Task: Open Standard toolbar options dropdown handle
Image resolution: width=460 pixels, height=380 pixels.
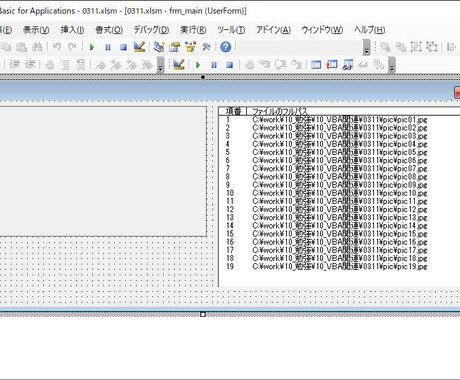Action: click(367, 47)
